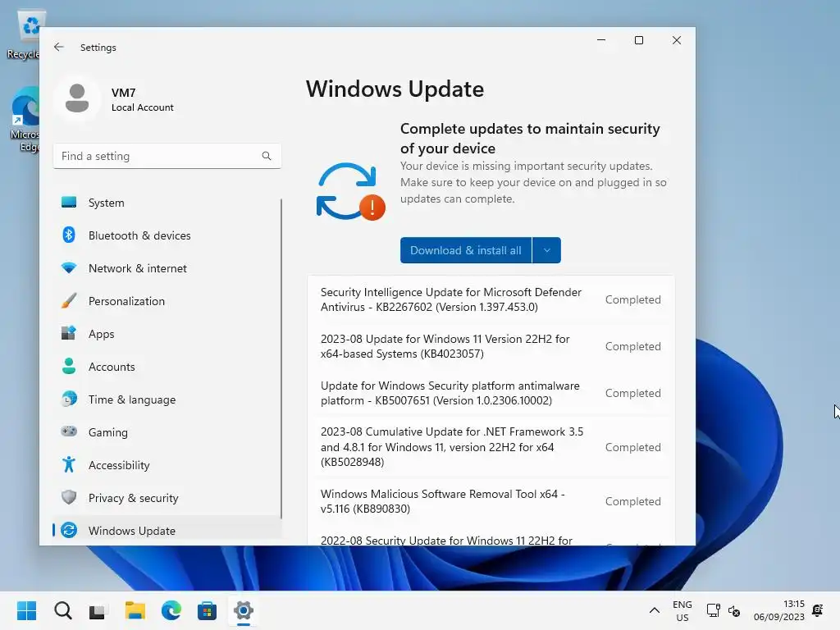
Task: Click the 2023-08 Update KB4023057 entry
Action: click(491, 346)
